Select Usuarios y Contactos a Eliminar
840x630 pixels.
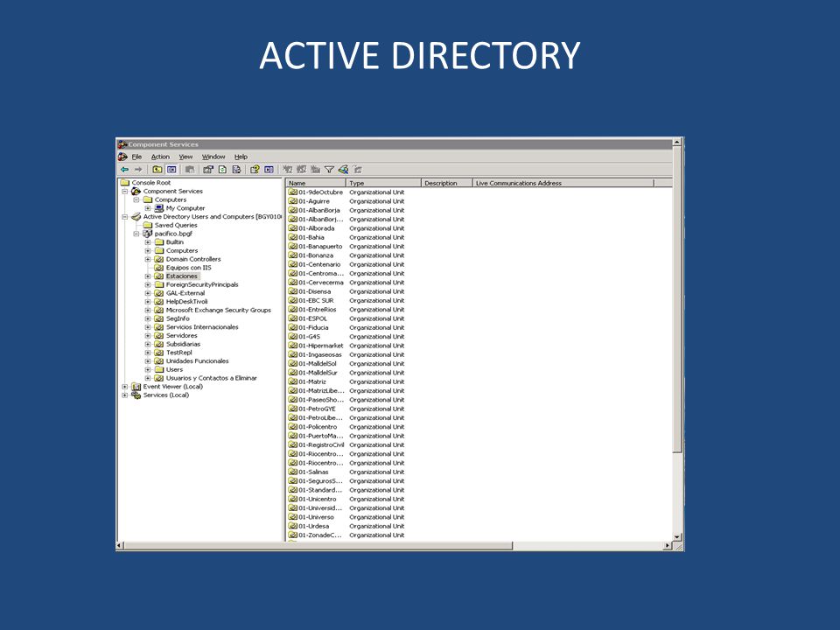click(212, 378)
